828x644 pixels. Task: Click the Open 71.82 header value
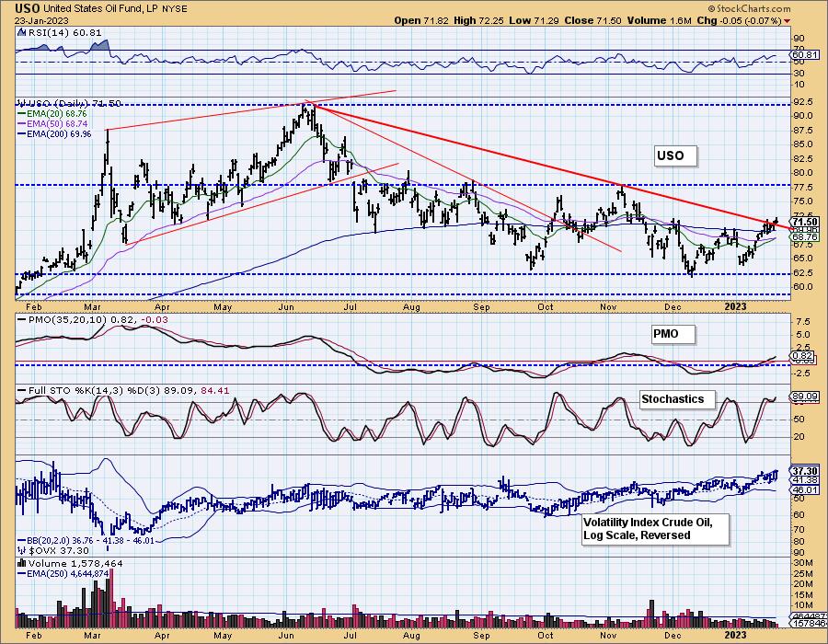coord(420,20)
